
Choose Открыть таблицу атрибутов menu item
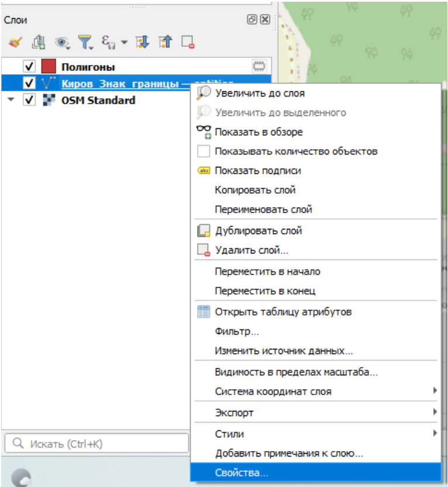click(x=283, y=312)
